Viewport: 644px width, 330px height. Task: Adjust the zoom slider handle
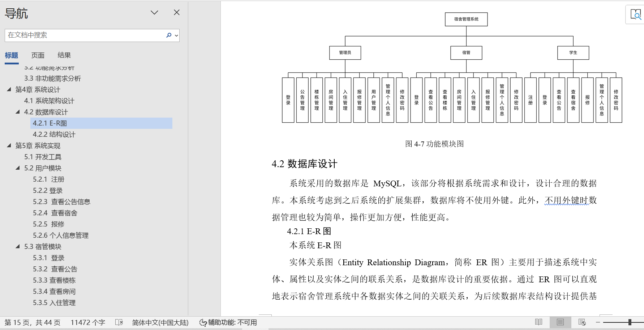point(630,322)
